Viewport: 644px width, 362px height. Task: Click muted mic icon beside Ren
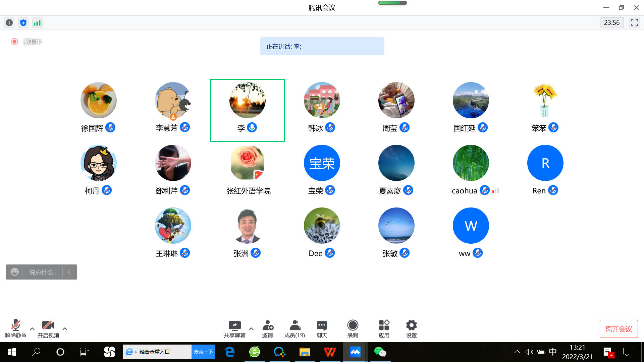pyautogui.click(x=553, y=190)
